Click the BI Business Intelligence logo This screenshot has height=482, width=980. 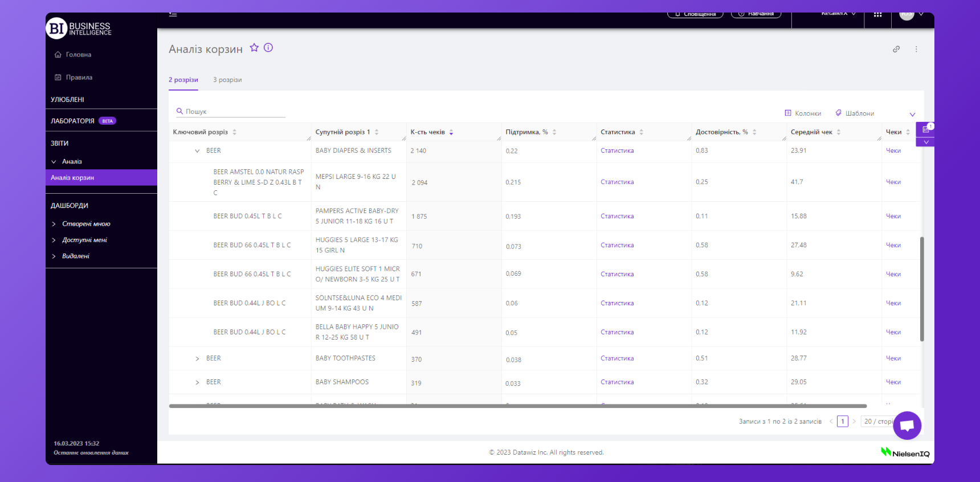79,28
